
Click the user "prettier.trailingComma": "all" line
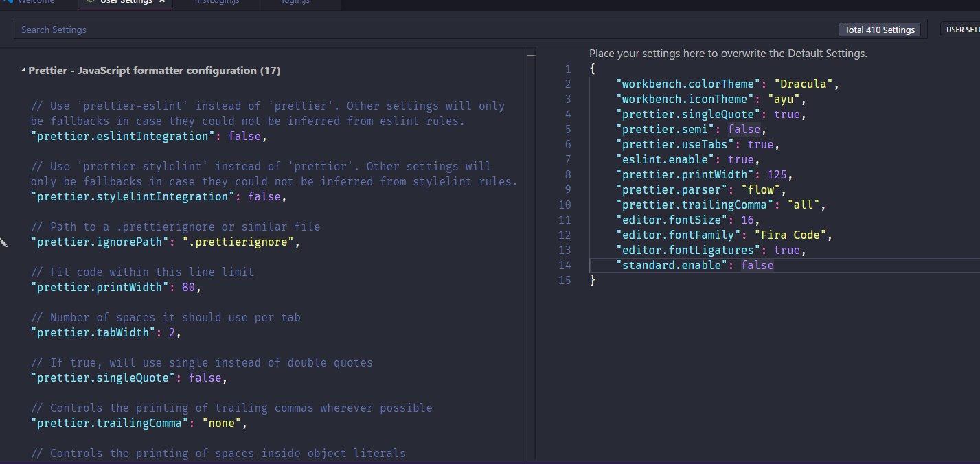tap(721, 205)
